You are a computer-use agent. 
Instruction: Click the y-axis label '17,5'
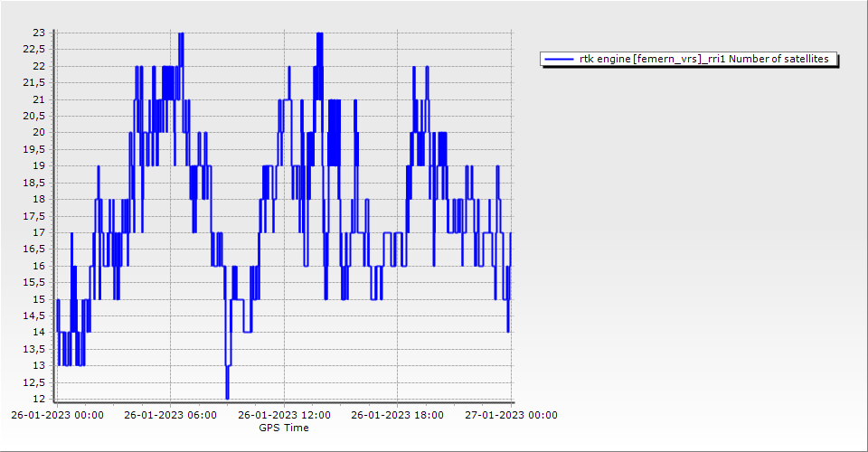tap(34, 216)
